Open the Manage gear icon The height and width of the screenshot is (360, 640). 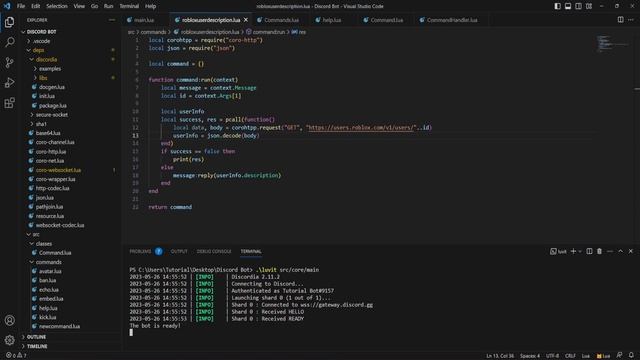point(9,340)
